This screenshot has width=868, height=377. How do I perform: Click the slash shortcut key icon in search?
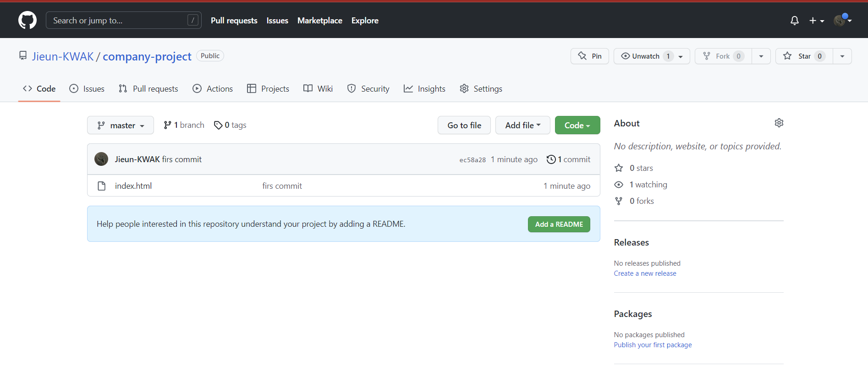(193, 20)
